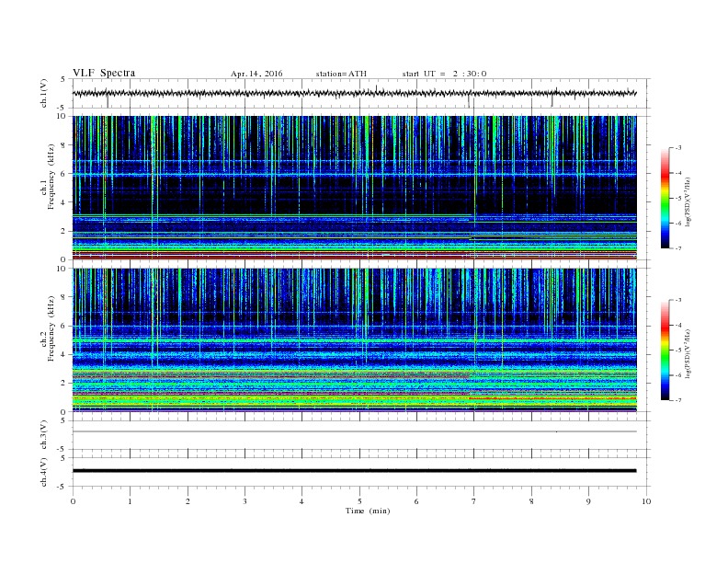Click the "4" kHz tick on ch.1 frequency axis
Image resolution: width=728 pixels, height=563 pixels.
63,202
